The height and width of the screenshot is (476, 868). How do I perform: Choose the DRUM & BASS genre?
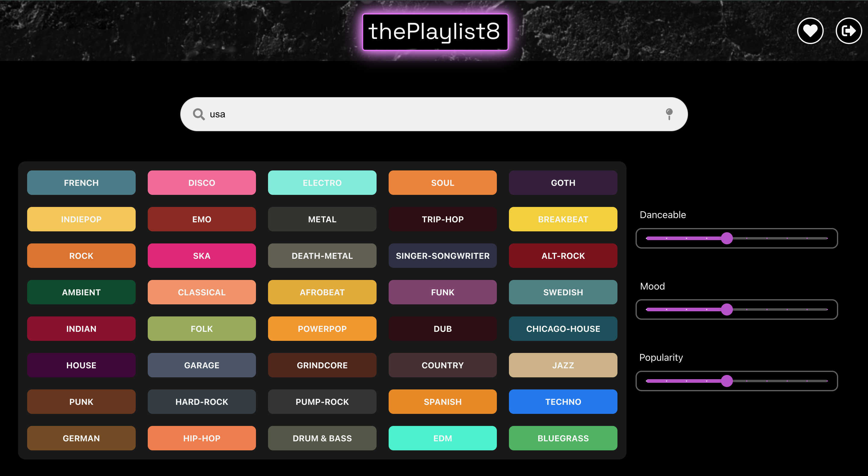click(322, 438)
